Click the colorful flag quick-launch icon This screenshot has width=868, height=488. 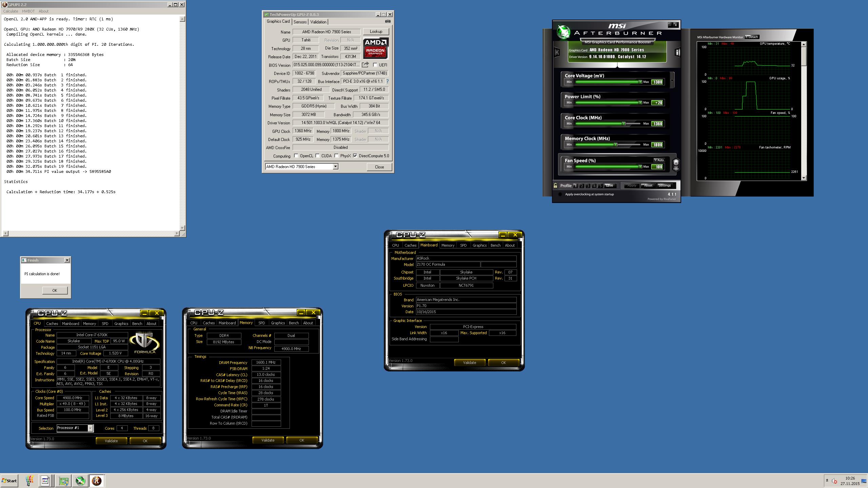click(29, 481)
